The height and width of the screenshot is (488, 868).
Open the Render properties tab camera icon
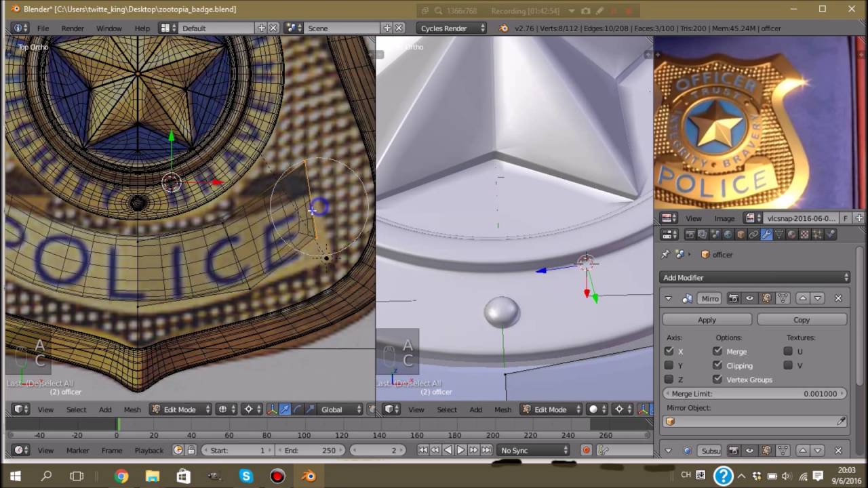click(x=690, y=235)
